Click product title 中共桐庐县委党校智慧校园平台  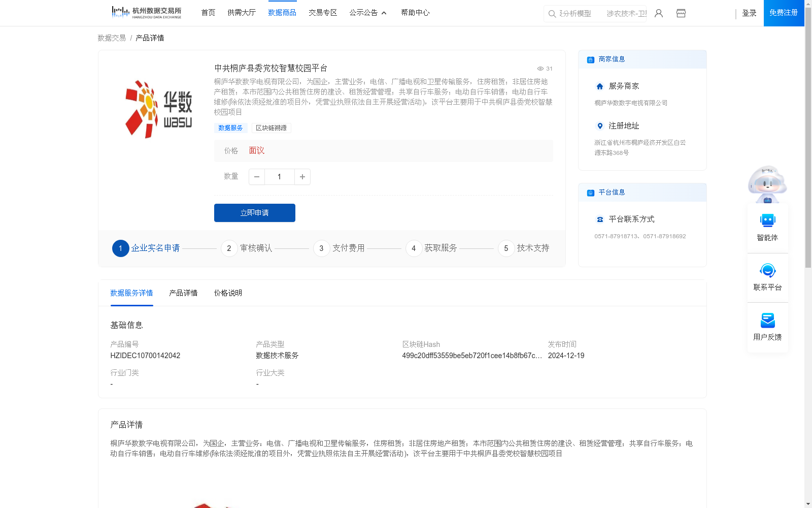click(x=270, y=68)
